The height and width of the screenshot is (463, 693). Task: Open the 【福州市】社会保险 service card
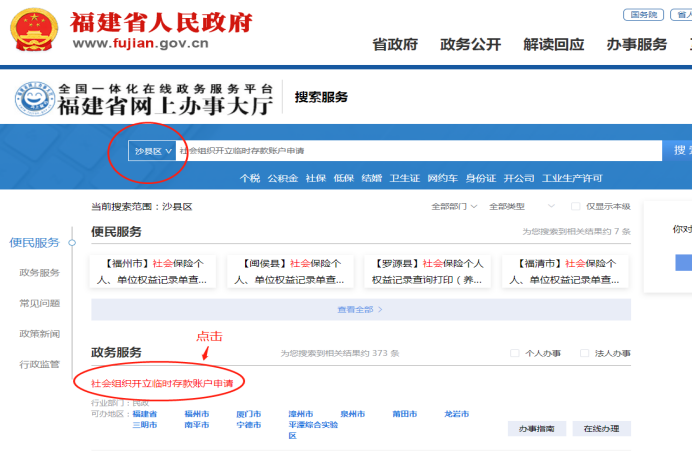153,272
